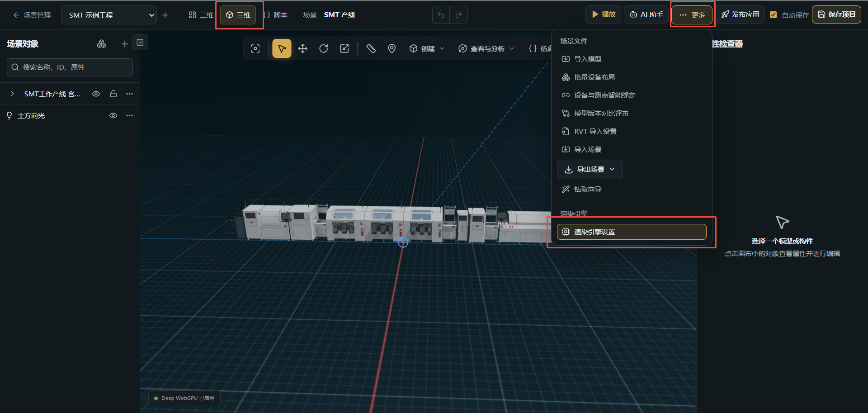Activate the scale tool in toolbar

pos(344,48)
